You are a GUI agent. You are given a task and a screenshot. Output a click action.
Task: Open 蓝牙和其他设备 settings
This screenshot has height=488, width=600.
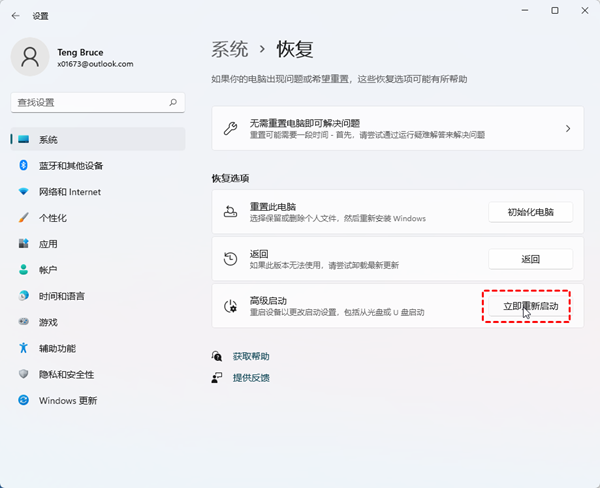98,165
